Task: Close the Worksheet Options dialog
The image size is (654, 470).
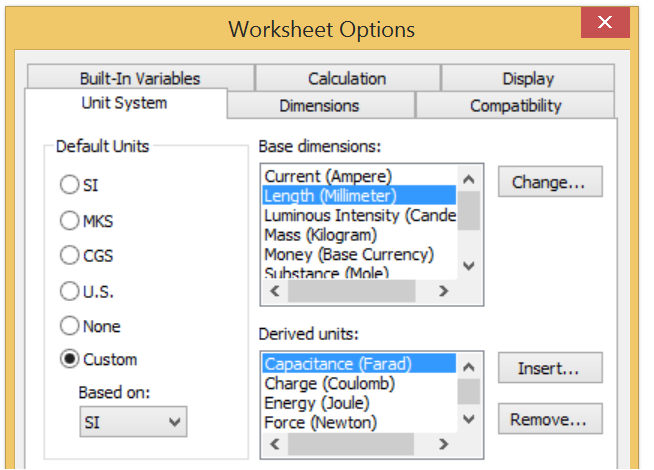Action: click(x=605, y=22)
